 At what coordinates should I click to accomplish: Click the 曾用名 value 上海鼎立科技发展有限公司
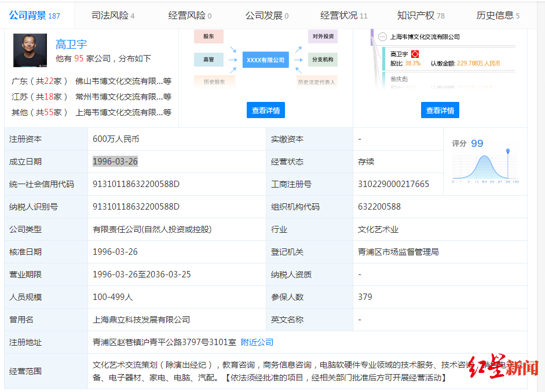pos(141,320)
